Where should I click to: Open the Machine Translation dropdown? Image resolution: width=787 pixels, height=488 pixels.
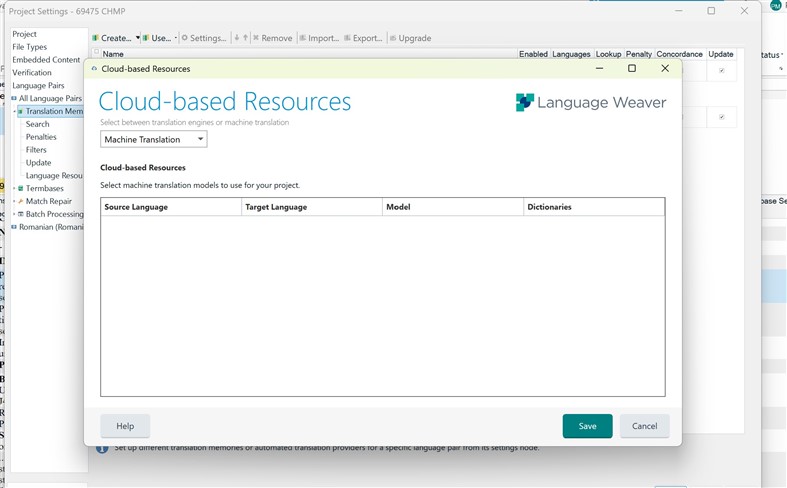[x=154, y=139]
